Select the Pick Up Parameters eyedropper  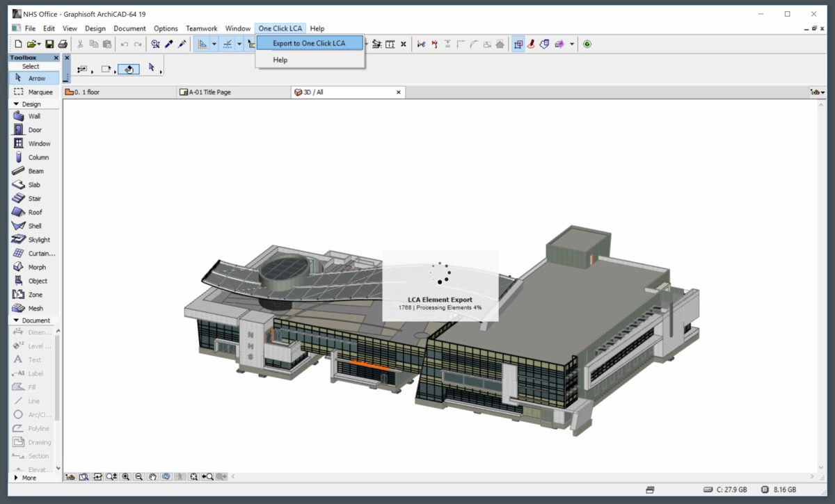[x=169, y=44]
